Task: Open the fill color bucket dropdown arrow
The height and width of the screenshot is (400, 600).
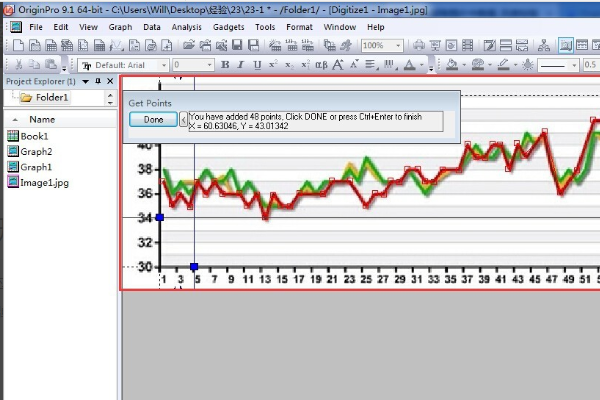Action: tap(464, 65)
